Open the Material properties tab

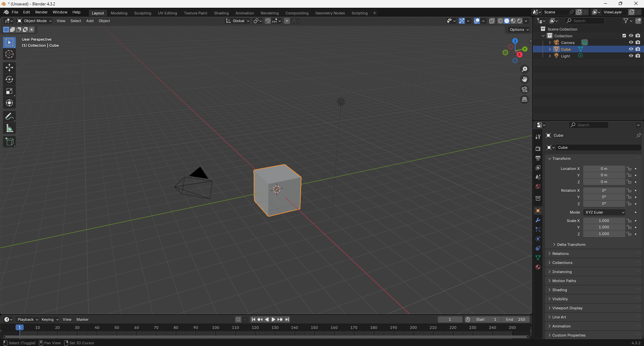[x=538, y=267]
